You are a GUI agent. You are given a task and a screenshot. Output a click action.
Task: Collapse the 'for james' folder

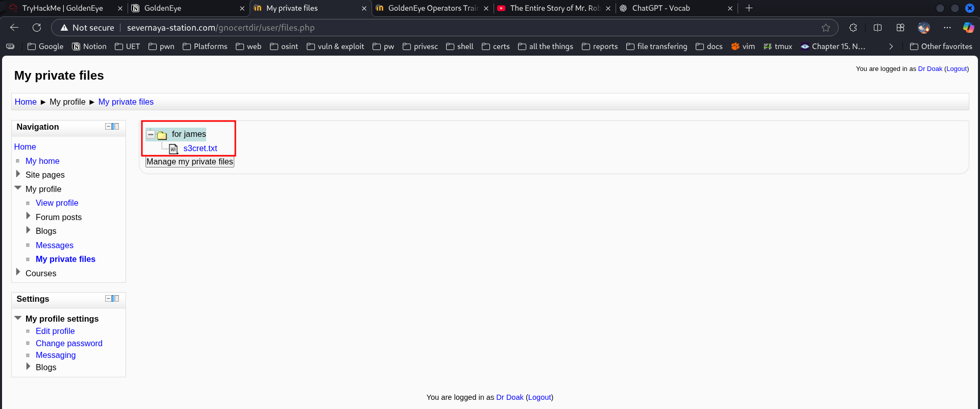click(x=151, y=135)
